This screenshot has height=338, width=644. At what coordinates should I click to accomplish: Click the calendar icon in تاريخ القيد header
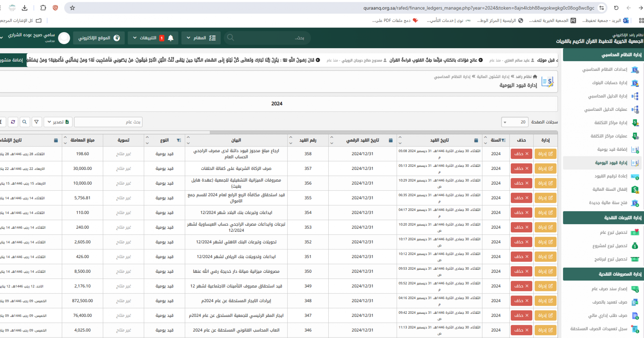pyautogui.click(x=476, y=140)
